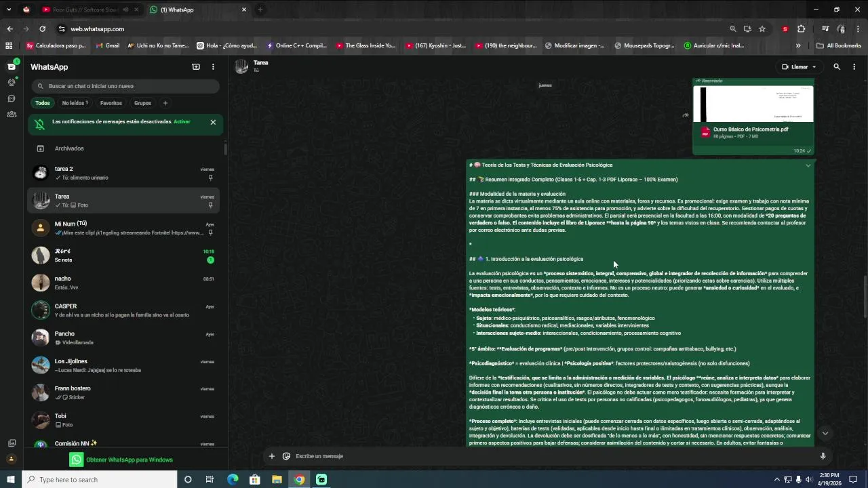Click browser zoom magnifier in address bar
The height and width of the screenshot is (488, 868).
(x=732, y=29)
